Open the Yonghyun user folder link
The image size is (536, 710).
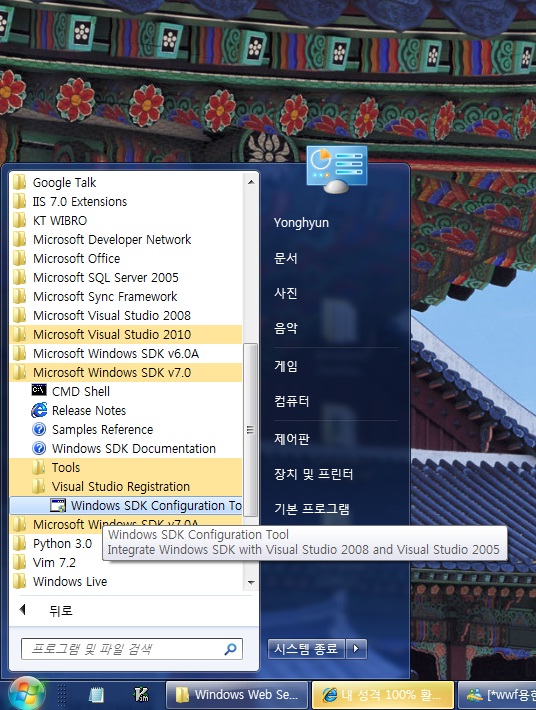(x=302, y=223)
